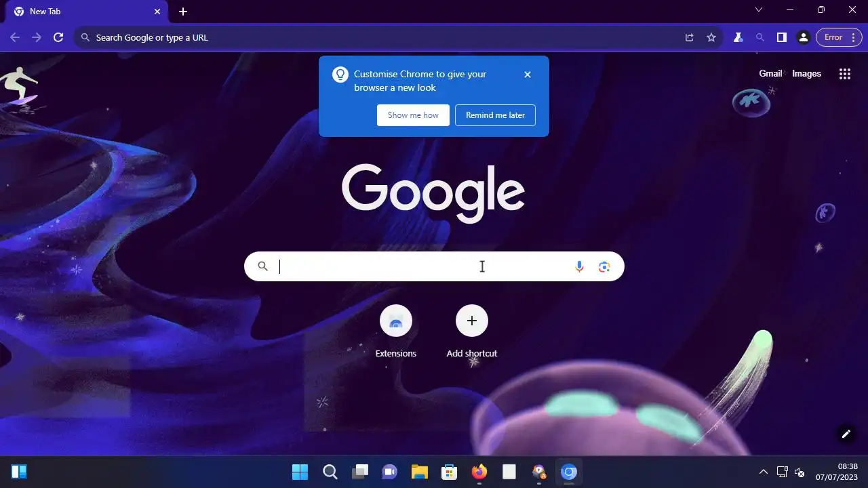Open the network status tray icon

pyautogui.click(x=782, y=472)
